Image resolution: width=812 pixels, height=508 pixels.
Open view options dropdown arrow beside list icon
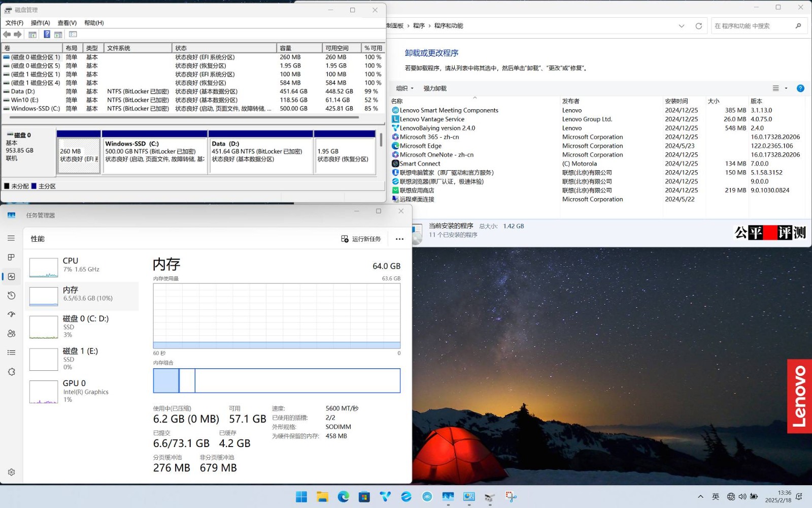(x=786, y=88)
